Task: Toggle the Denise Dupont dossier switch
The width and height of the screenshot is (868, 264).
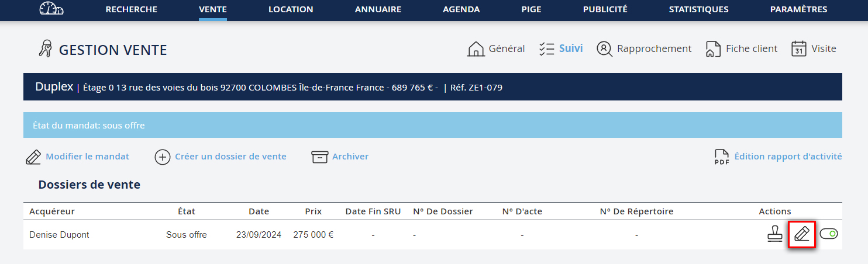Action: click(x=829, y=234)
